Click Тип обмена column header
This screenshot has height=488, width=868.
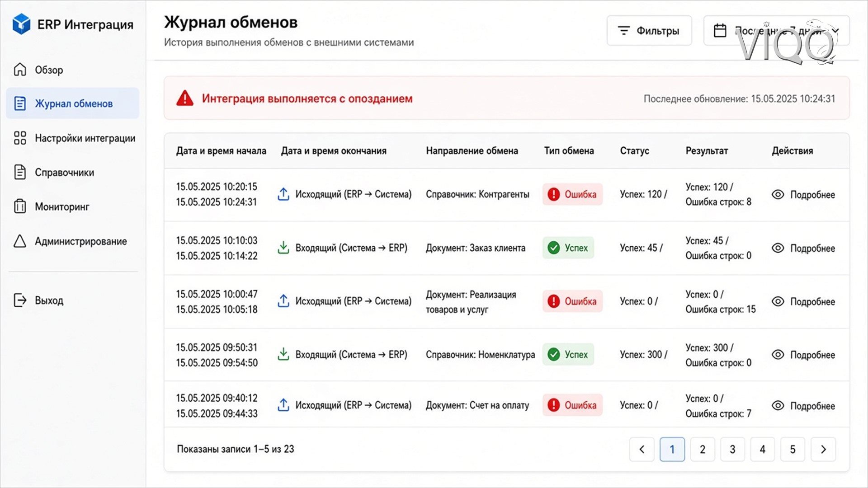[x=569, y=151]
